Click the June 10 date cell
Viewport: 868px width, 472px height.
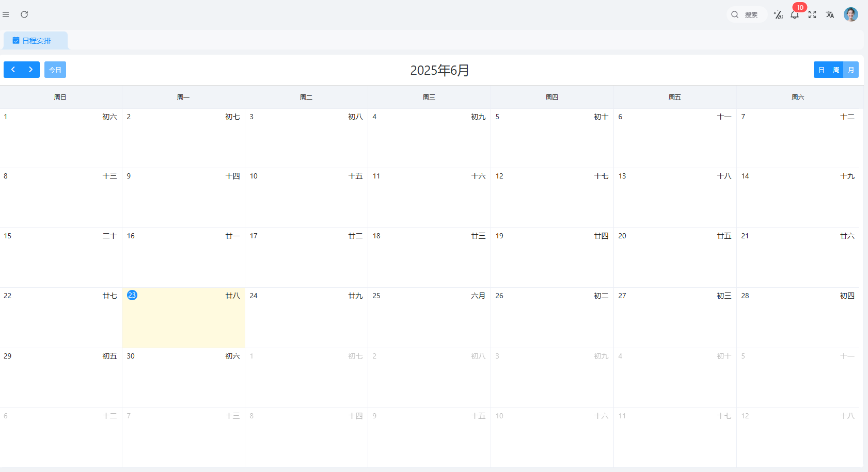pos(306,198)
